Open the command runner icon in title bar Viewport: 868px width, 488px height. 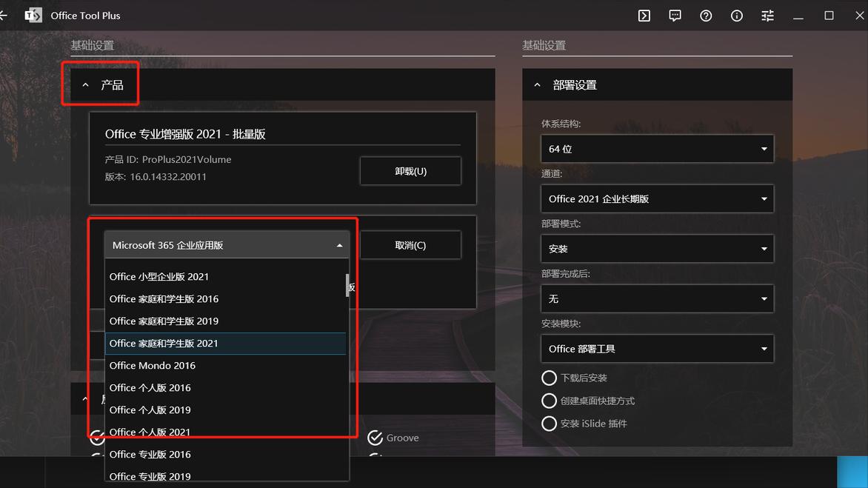pos(644,15)
